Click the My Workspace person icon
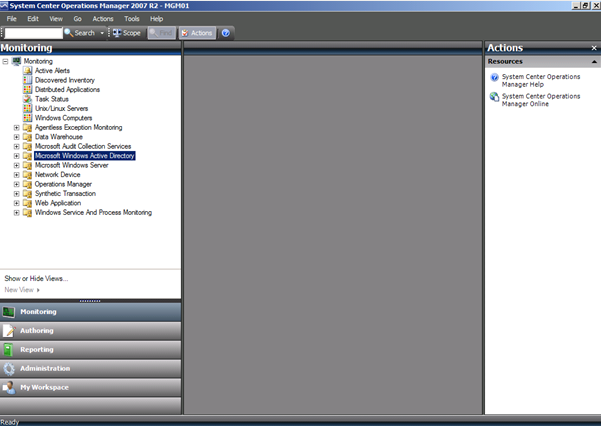 point(9,387)
